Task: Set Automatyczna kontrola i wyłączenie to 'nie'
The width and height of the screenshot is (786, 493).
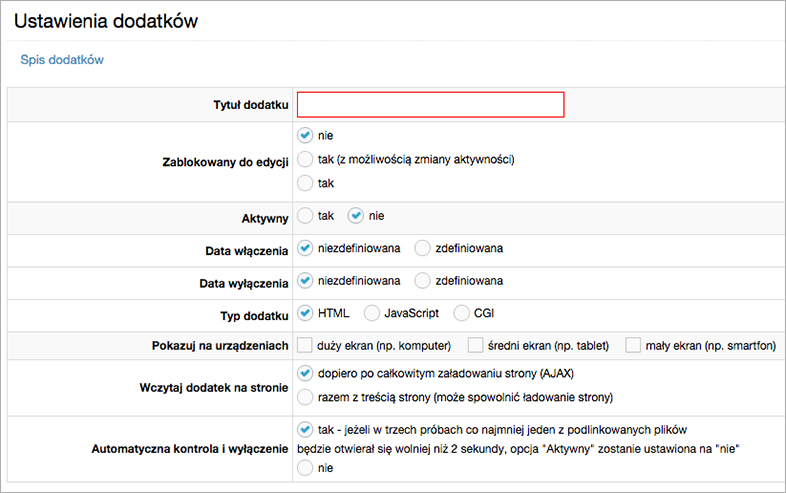Action: coord(306,467)
